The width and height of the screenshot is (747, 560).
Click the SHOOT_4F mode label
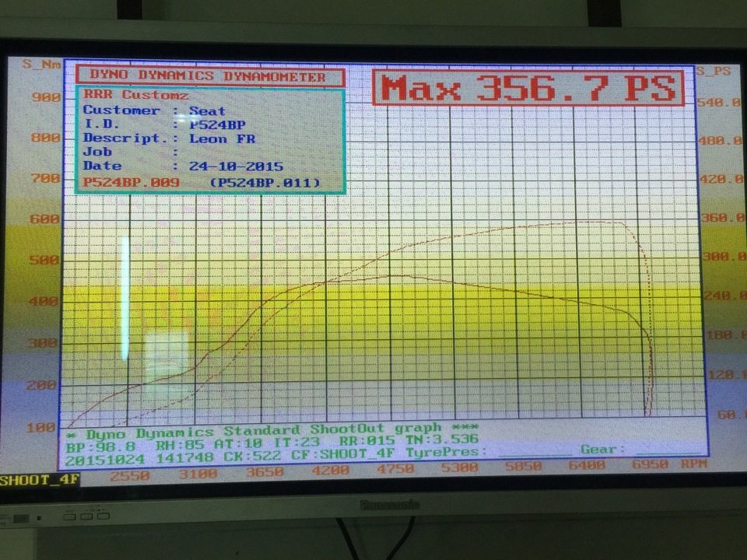pyautogui.click(x=39, y=480)
